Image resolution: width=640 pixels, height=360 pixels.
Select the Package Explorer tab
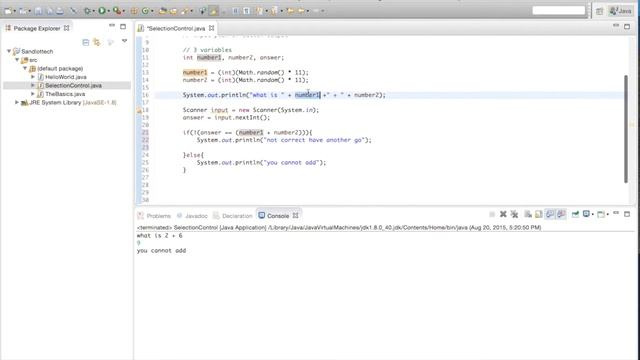point(37,28)
